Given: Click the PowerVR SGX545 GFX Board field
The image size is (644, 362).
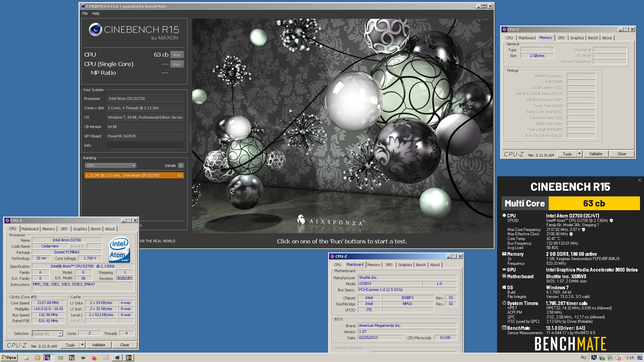Looking at the screenshot, I should (x=145, y=136).
